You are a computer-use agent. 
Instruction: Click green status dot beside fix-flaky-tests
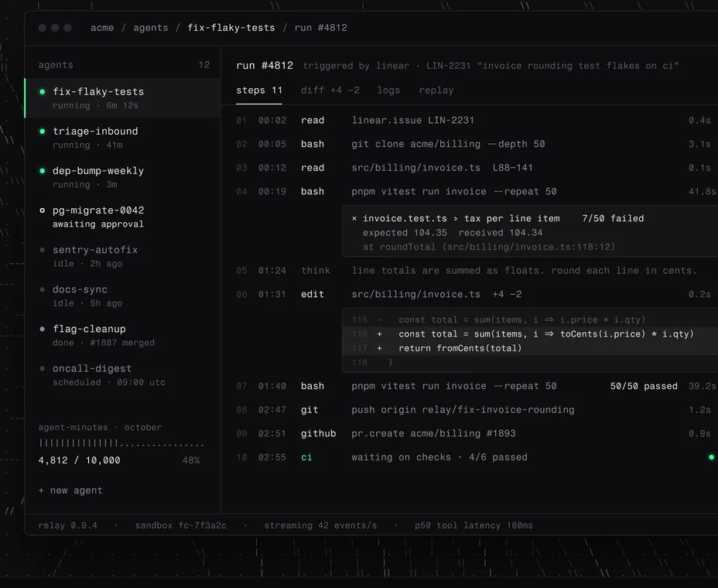pos(42,91)
